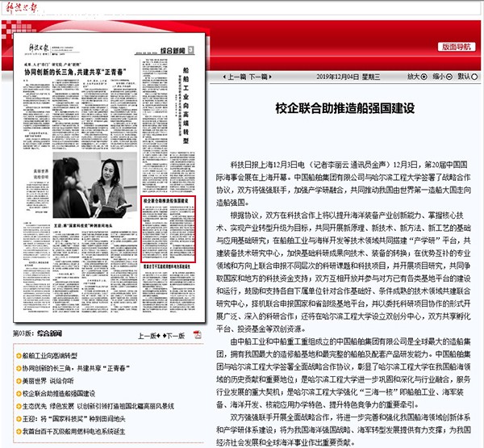Open article 校企联合助推造船强国建设 in list
The height and width of the screenshot is (448, 484).
click(x=59, y=394)
